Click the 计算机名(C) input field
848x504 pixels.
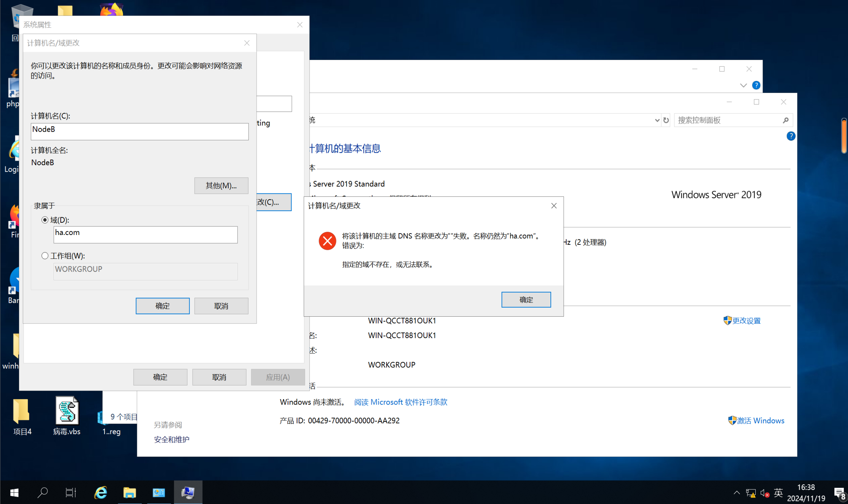click(x=139, y=131)
